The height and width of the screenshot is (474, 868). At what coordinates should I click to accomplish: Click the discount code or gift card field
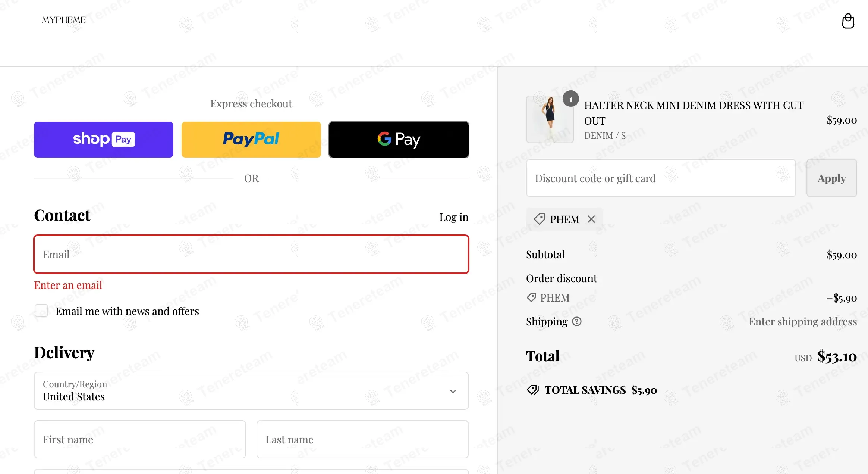(661, 178)
